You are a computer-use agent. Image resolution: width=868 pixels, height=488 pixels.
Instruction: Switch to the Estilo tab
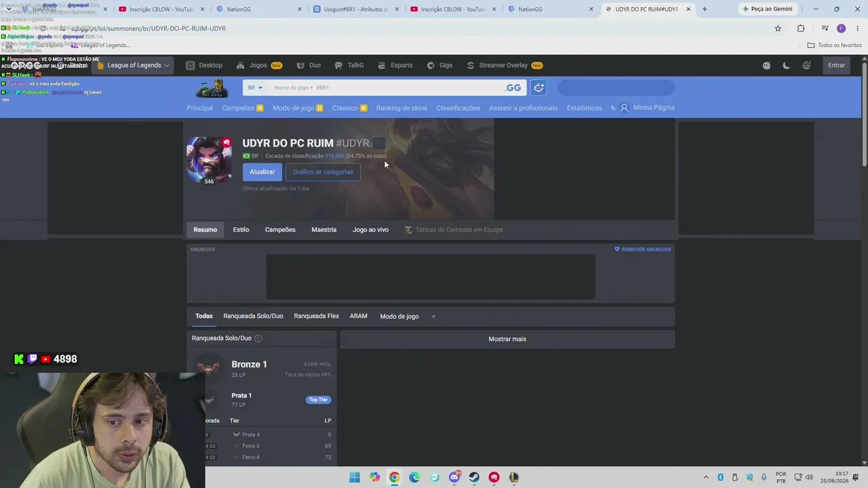coord(241,230)
